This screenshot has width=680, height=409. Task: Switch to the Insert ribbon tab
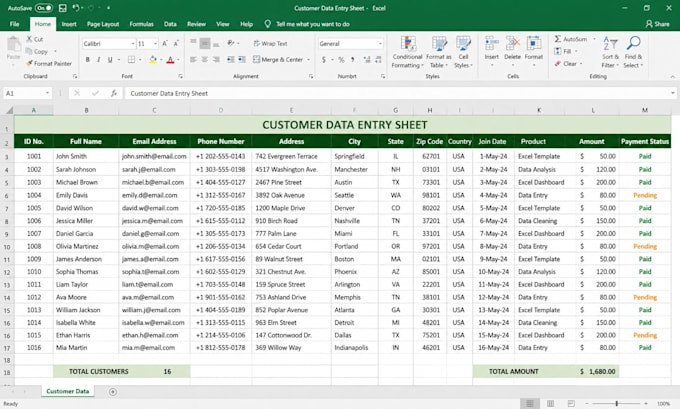(x=69, y=24)
